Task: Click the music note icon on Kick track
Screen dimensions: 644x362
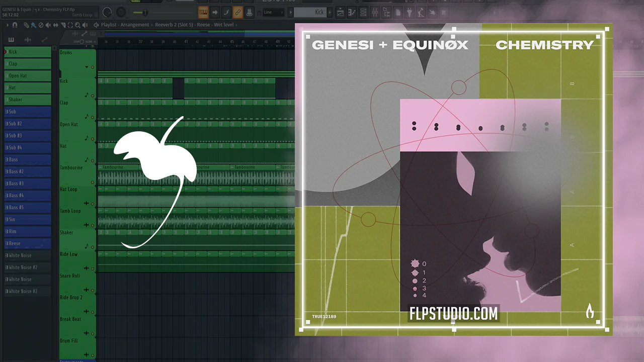Action: [87, 95]
